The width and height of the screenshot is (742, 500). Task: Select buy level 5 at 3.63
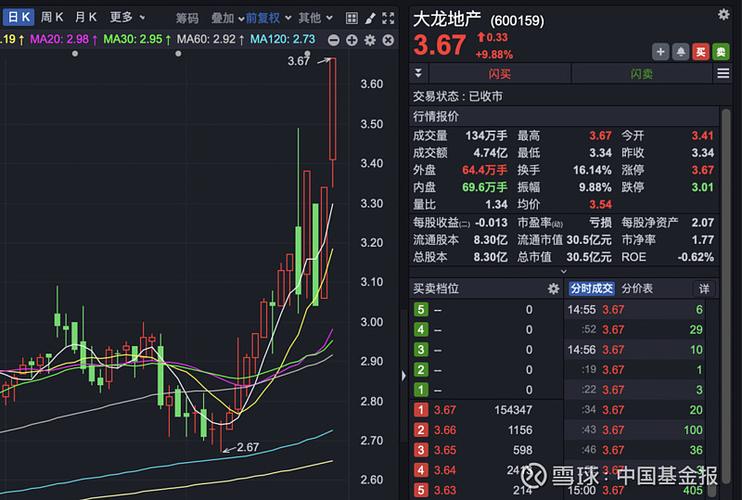tap(487, 490)
